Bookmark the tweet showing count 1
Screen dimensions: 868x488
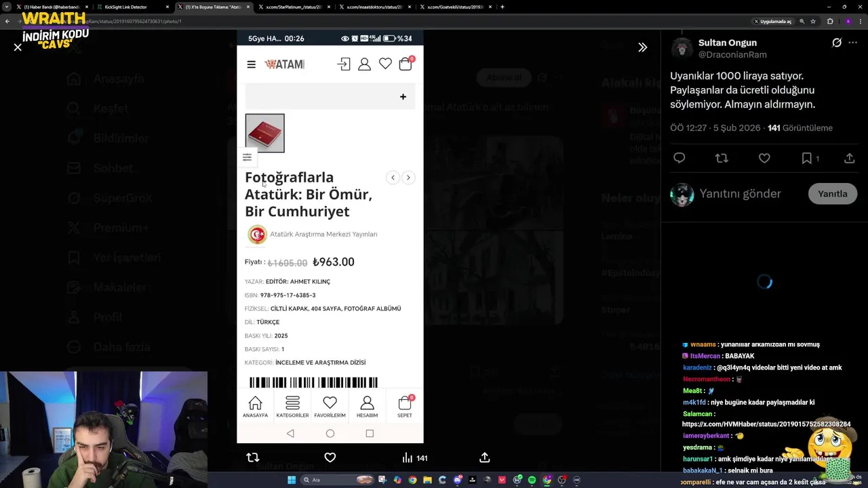tap(810, 158)
